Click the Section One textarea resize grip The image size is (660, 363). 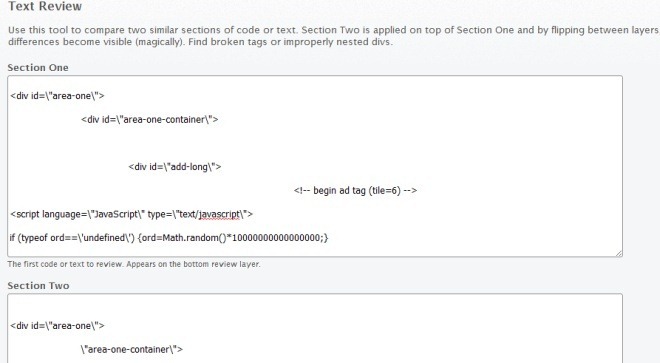point(619,253)
